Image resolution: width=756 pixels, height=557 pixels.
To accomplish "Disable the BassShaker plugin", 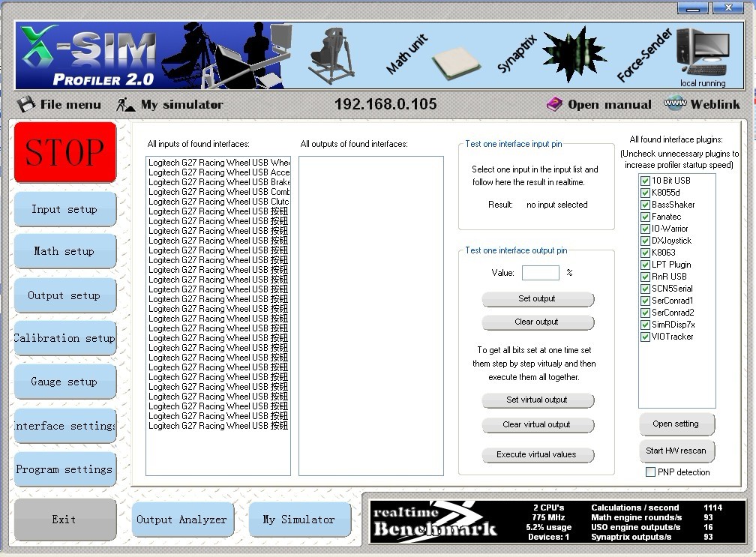I will coord(645,205).
